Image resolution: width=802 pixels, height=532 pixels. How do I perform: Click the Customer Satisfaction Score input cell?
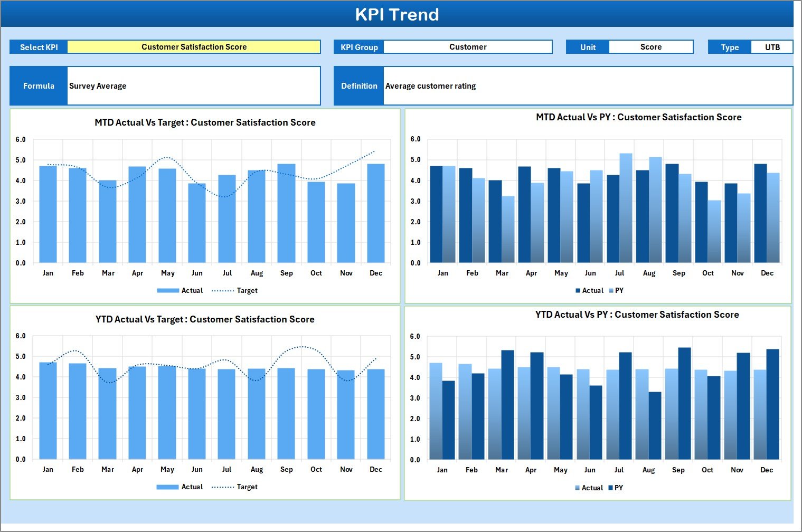point(194,46)
